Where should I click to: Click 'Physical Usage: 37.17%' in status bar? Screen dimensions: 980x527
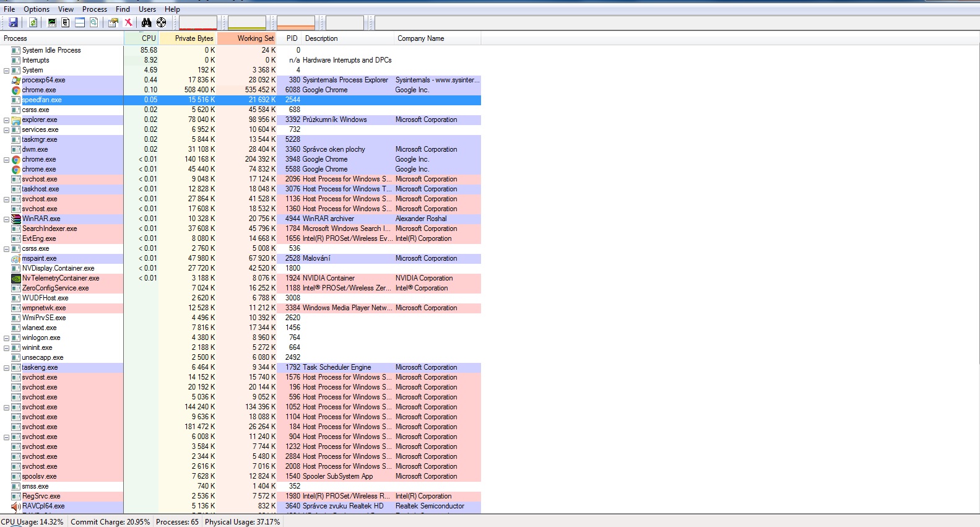pos(242,522)
